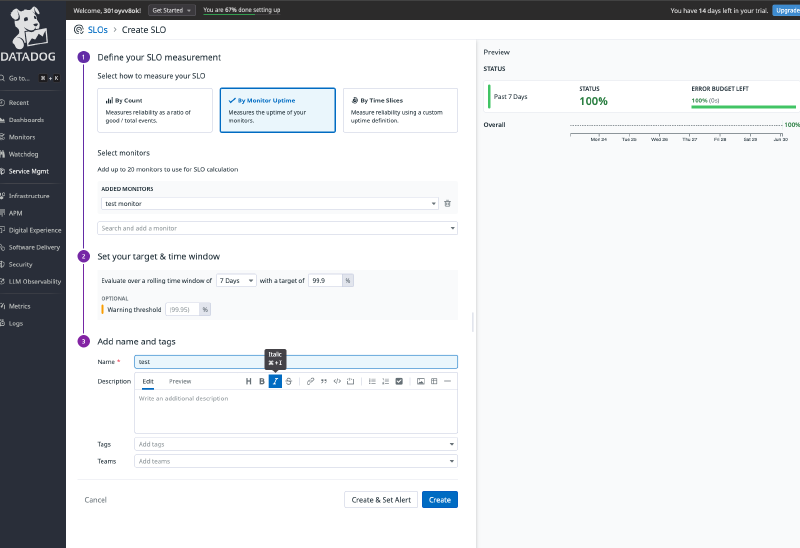Screen dimensions: 800x548
Task: Open Dashboards in sidebar
Action: pyautogui.click(x=26, y=120)
